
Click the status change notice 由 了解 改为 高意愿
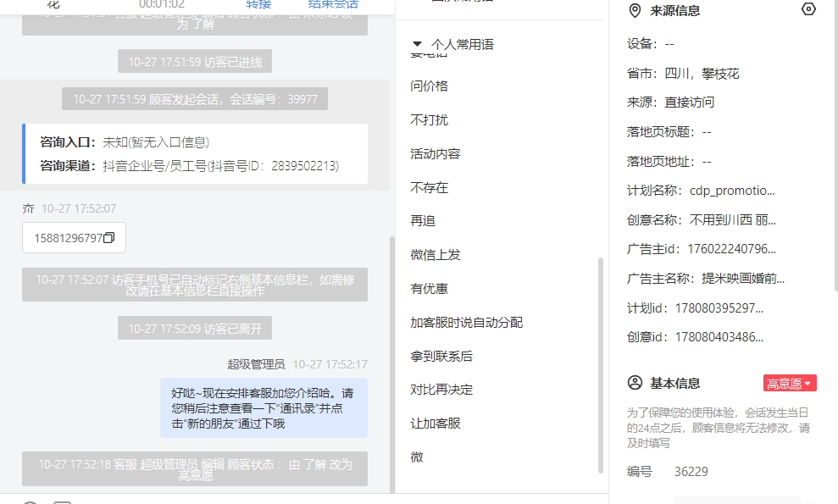[195, 469]
